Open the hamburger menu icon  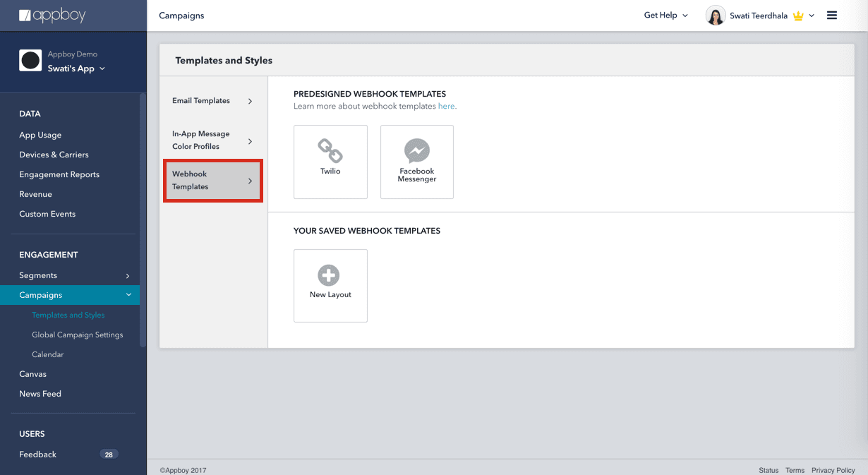pos(832,16)
